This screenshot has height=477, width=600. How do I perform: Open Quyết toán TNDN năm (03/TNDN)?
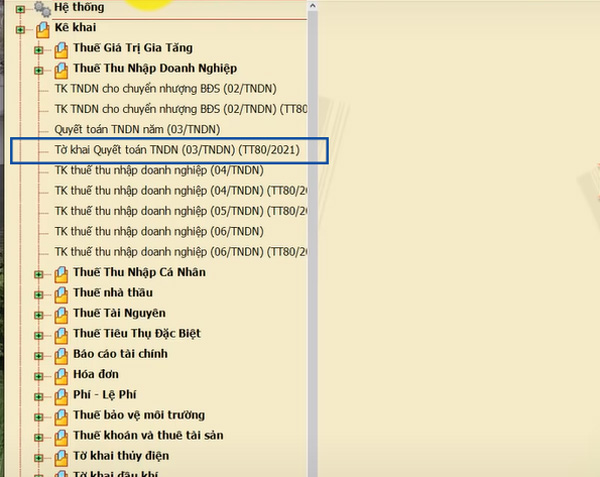(150, 129)
